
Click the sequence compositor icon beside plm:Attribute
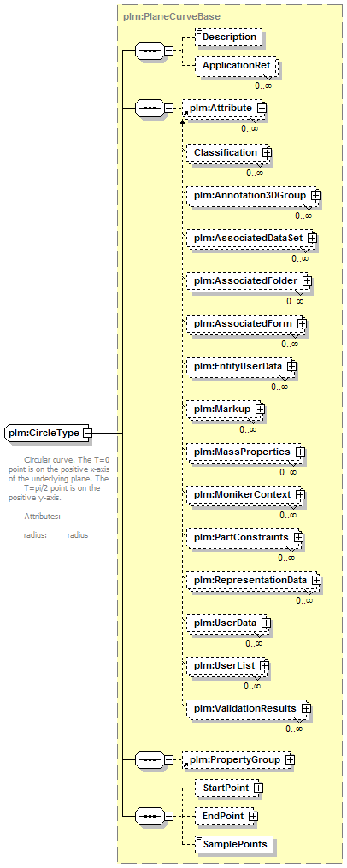click(150, 108)
